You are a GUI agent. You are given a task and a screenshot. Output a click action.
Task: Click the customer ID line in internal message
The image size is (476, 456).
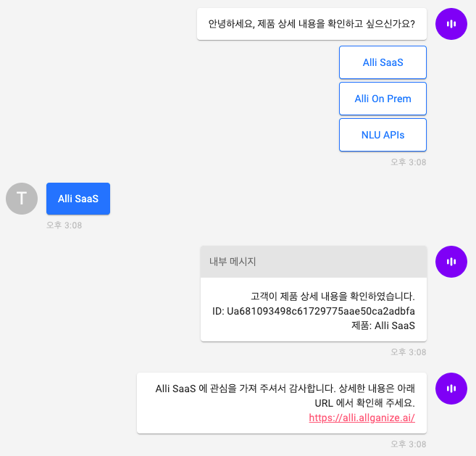[x=313, y=311]
